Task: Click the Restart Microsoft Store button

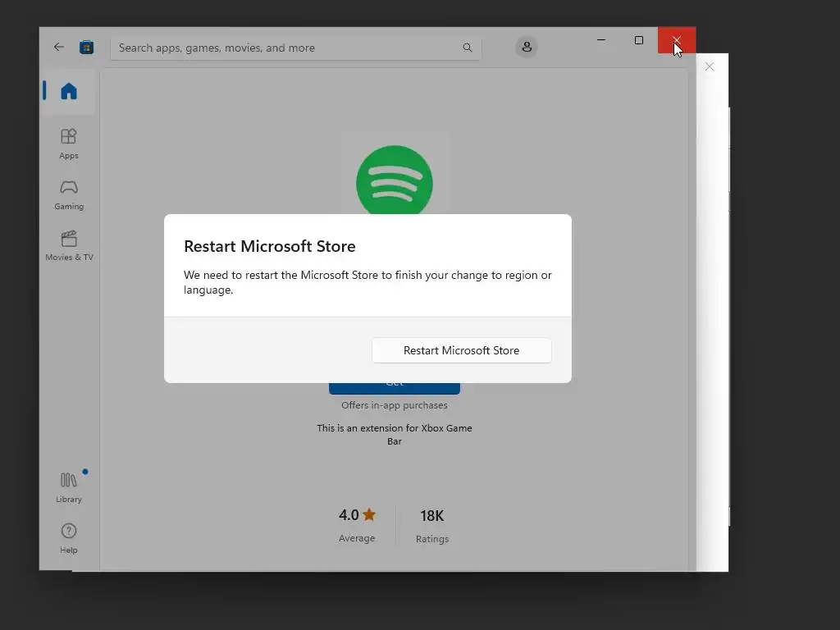Action: pyautogui.click(x=461, y=350)
